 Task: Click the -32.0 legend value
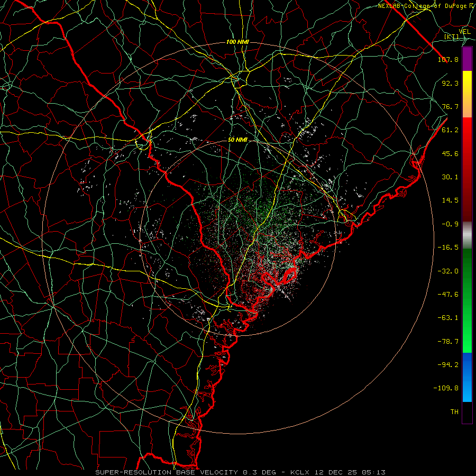coord(448,271)
